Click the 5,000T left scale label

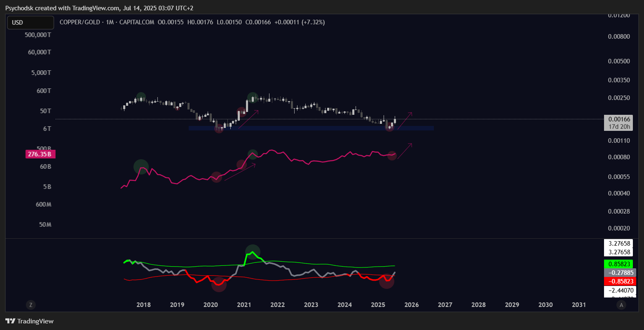click(x=41, y=72)
